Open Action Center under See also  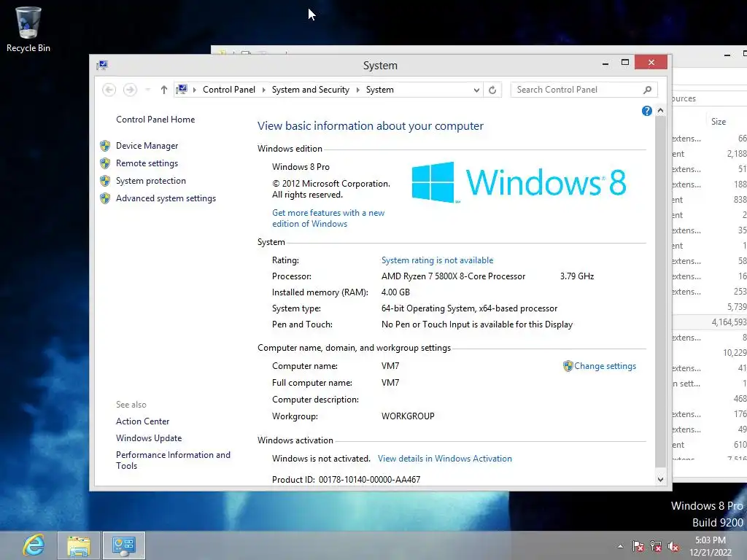pyautogui.click(x=142, y=421)
